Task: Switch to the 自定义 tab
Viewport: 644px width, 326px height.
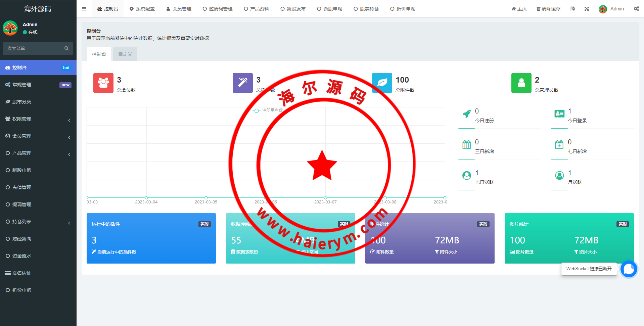Action: [125, 54]
